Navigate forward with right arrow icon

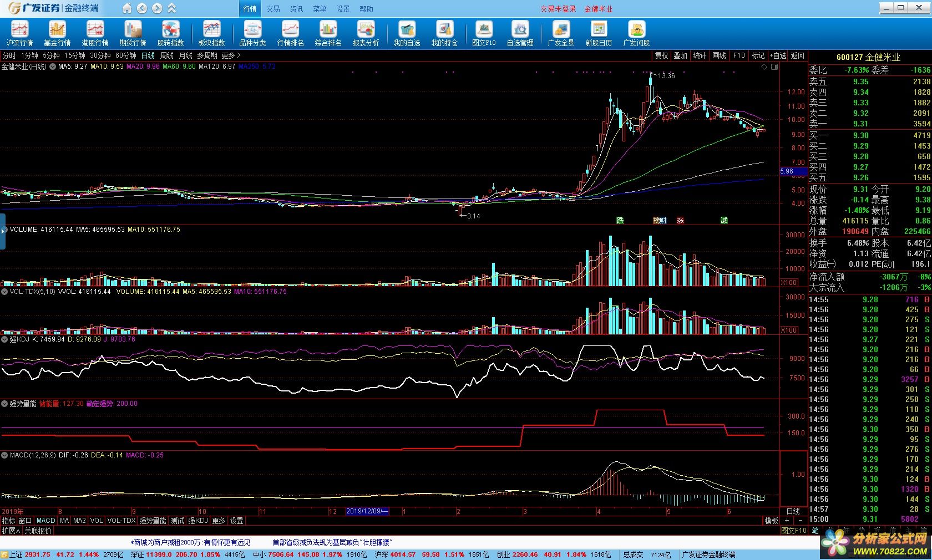click(x=157, y=8)
